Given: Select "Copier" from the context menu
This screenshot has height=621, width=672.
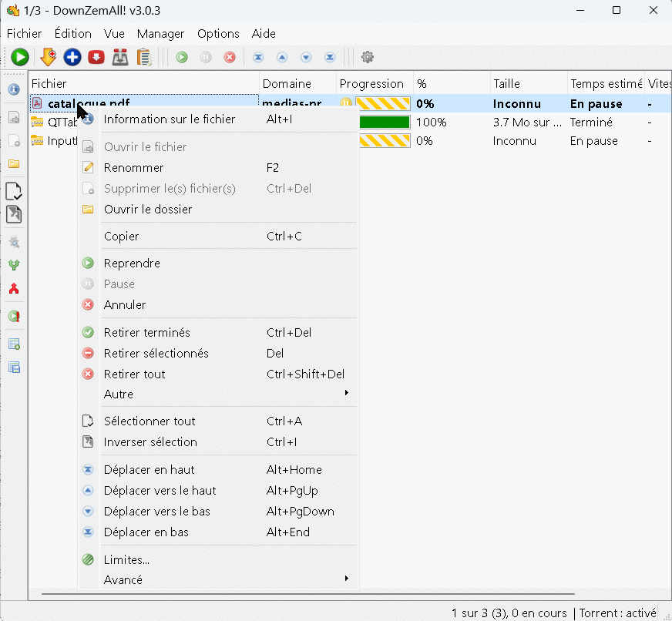Looking at the screenshot, I should 219,236.
